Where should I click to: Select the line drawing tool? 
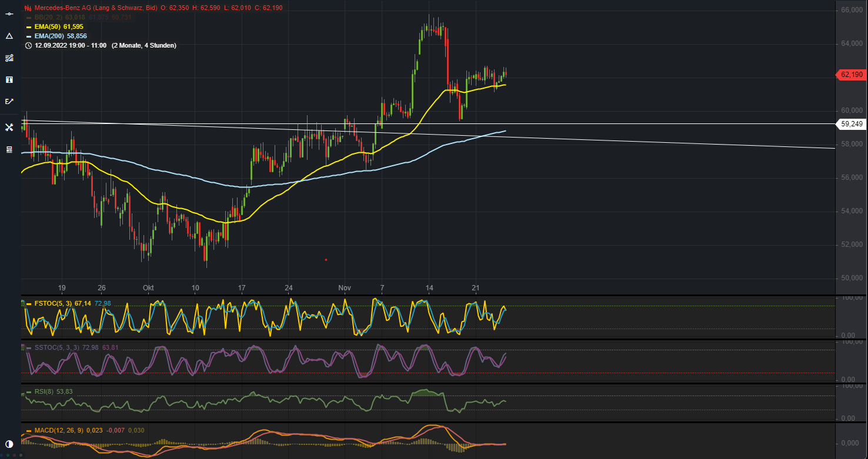9,13
